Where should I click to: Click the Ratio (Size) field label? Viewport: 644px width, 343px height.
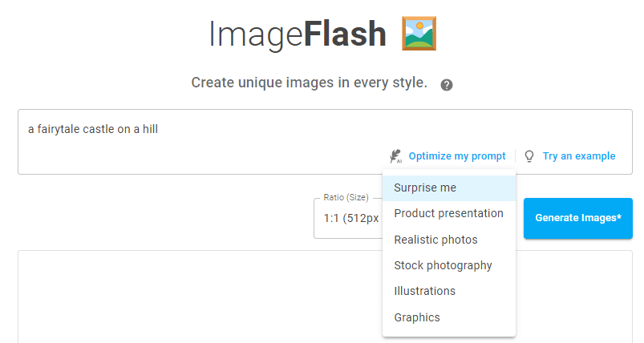click(x=346, y=197)
